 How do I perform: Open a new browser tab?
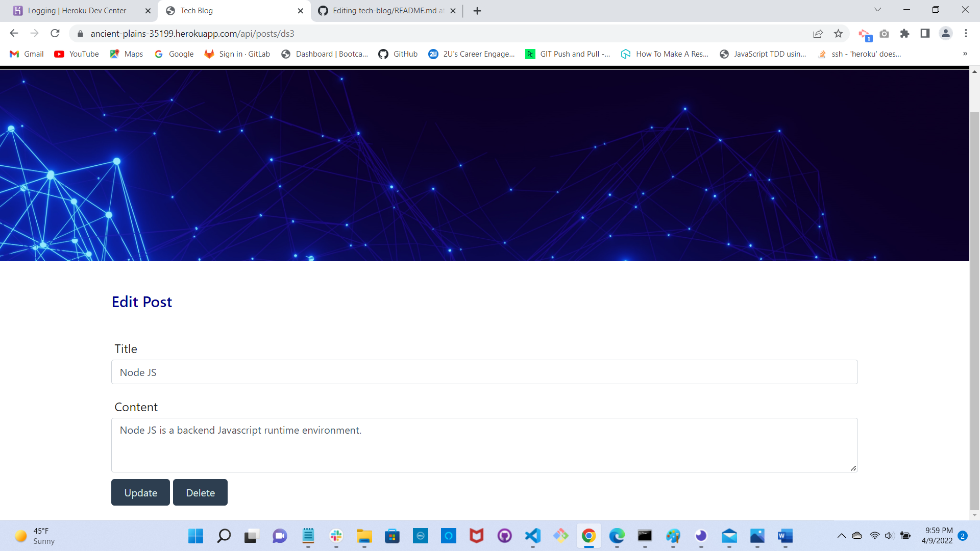click(477, 11)
